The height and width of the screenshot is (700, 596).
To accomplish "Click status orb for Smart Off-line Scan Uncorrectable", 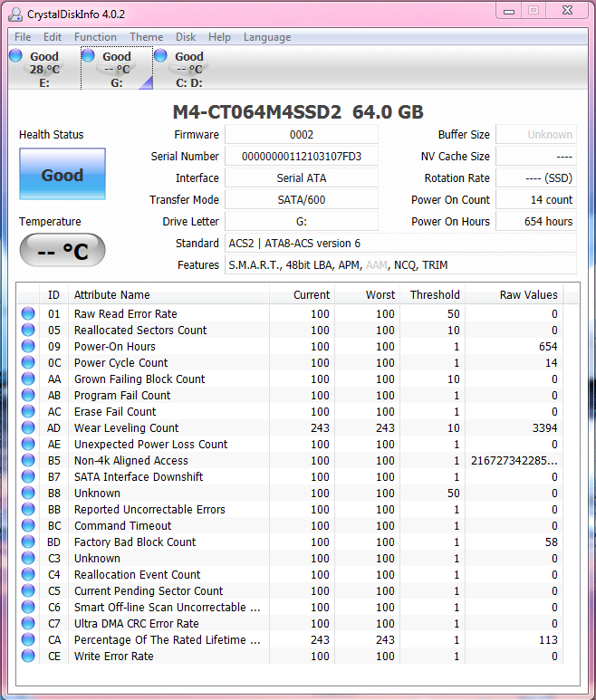I will 28,607.
